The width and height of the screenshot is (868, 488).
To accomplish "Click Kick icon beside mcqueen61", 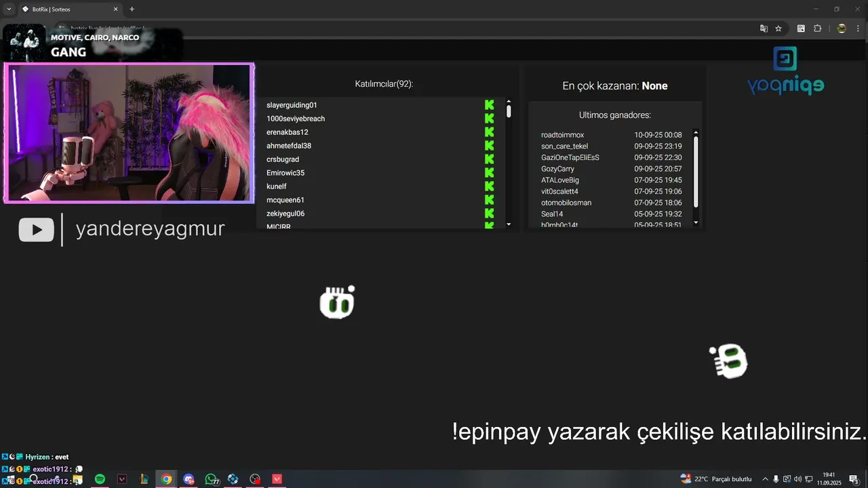I will 489,200.
